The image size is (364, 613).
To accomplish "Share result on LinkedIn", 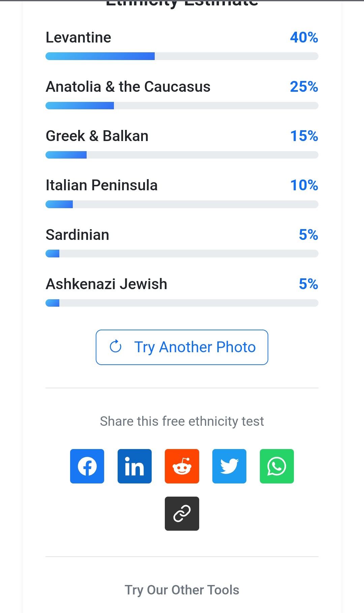I will tap(134, 466).
